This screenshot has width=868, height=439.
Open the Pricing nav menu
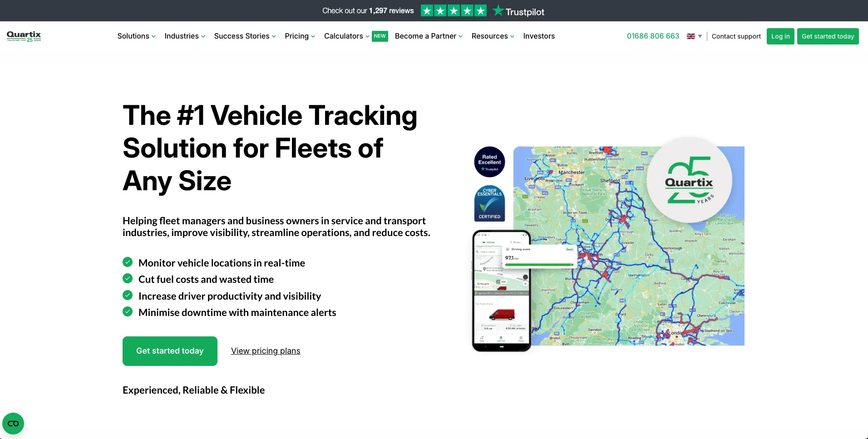click(296, 36)
